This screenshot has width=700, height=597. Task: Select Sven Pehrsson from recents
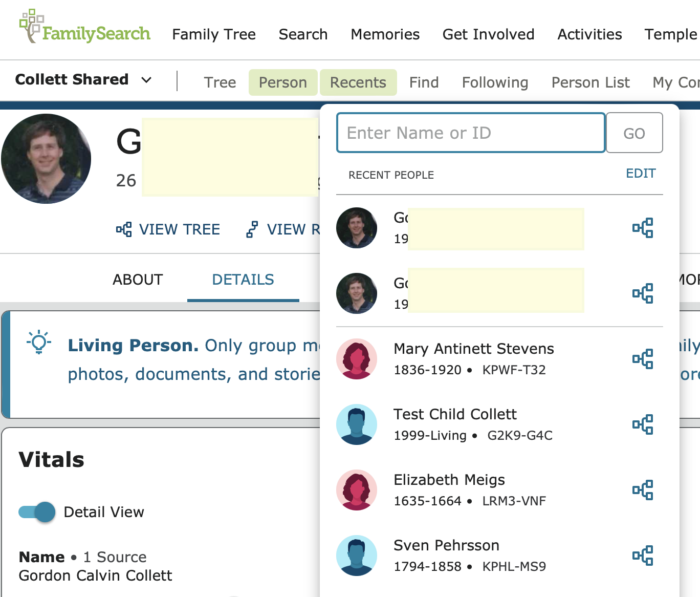499,556
